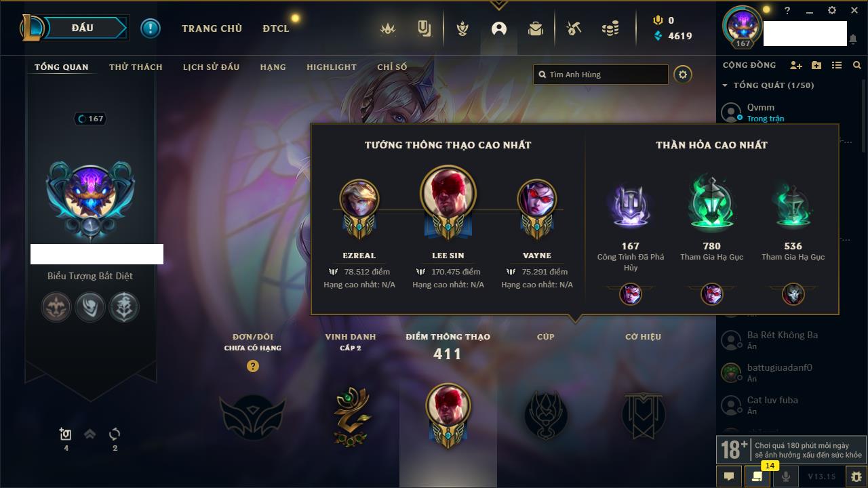This screenshot has width=868, height=488.
Task: Toggle the voice microphone mute button
Action: click(x=786, y=476)
